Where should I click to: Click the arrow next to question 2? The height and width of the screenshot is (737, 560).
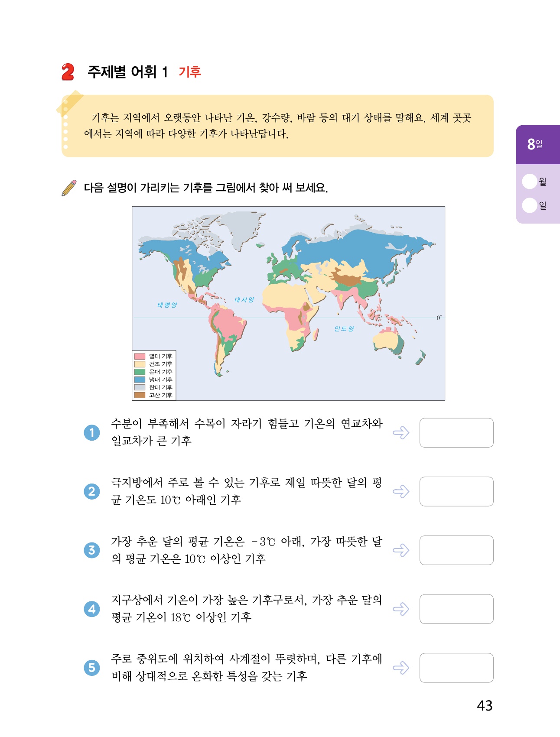click(x=401, y=491)
